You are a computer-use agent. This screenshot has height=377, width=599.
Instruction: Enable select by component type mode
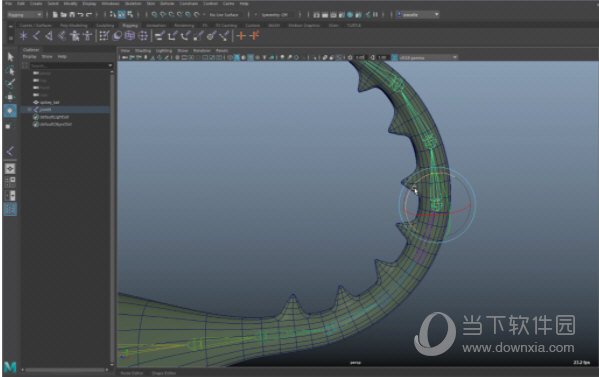[x=130, y=15]
